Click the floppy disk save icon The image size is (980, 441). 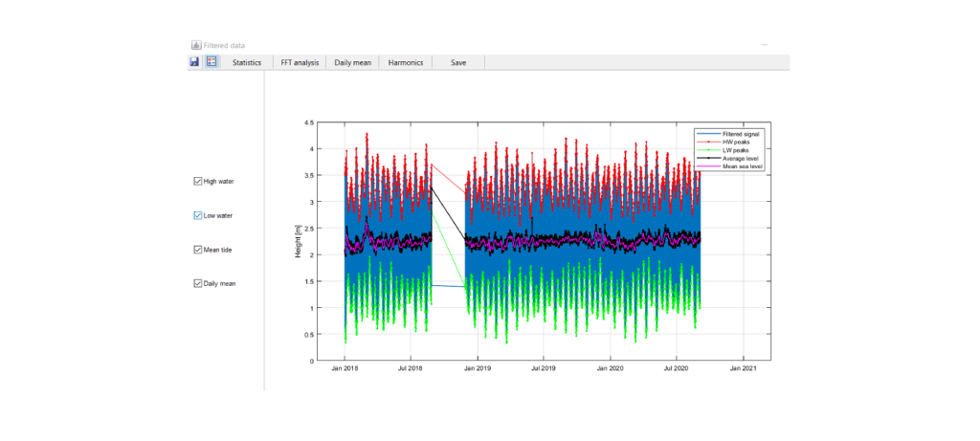[x=194, y=62]
